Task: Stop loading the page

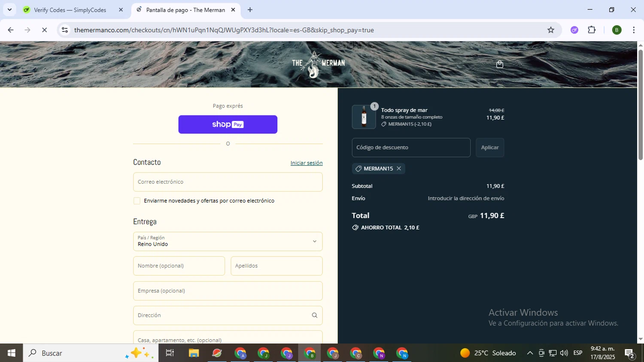Action: coord(44,30)
